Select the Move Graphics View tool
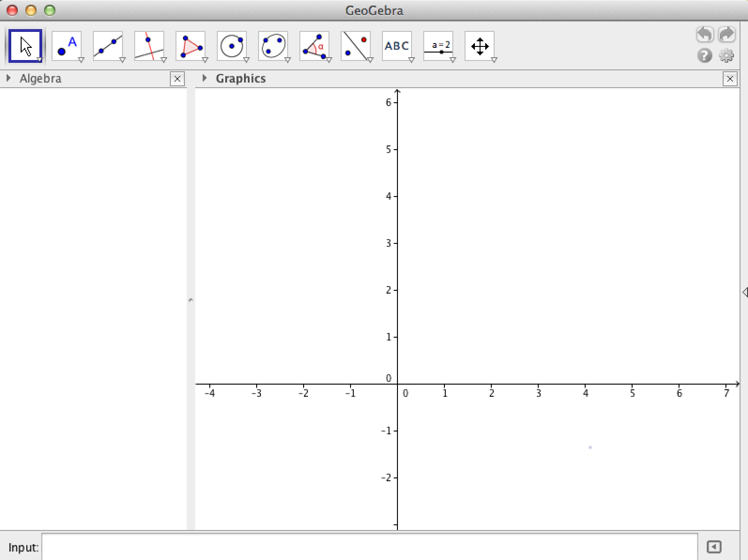Image resolution: width=748 pixels, height=560 pixels. 479,45
